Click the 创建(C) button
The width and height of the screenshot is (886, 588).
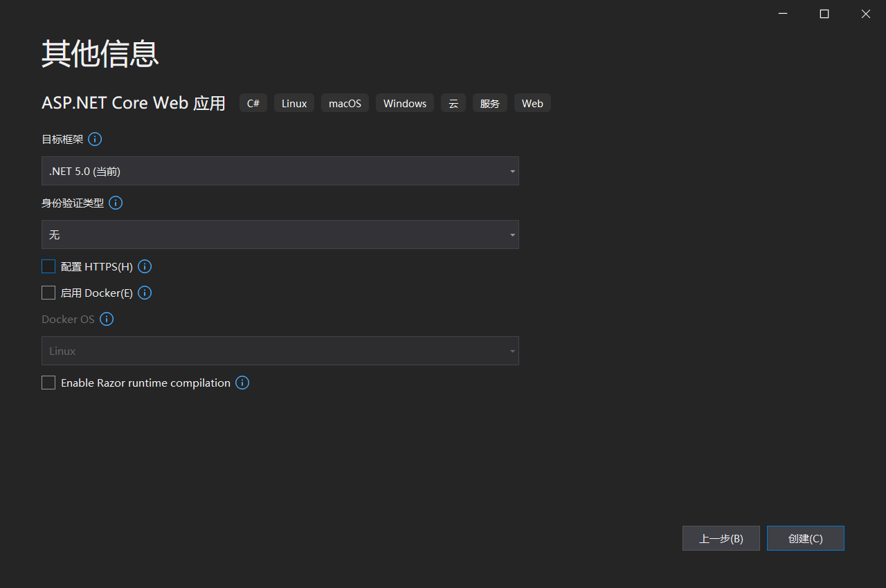click(x=806, y=538)
